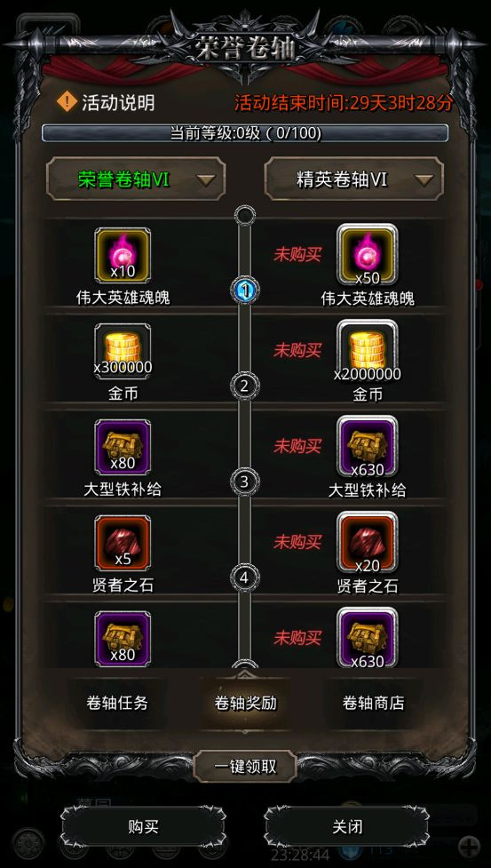Click the 一键领取 button
The width and height of the screenshot is (491, 868).
245,767
